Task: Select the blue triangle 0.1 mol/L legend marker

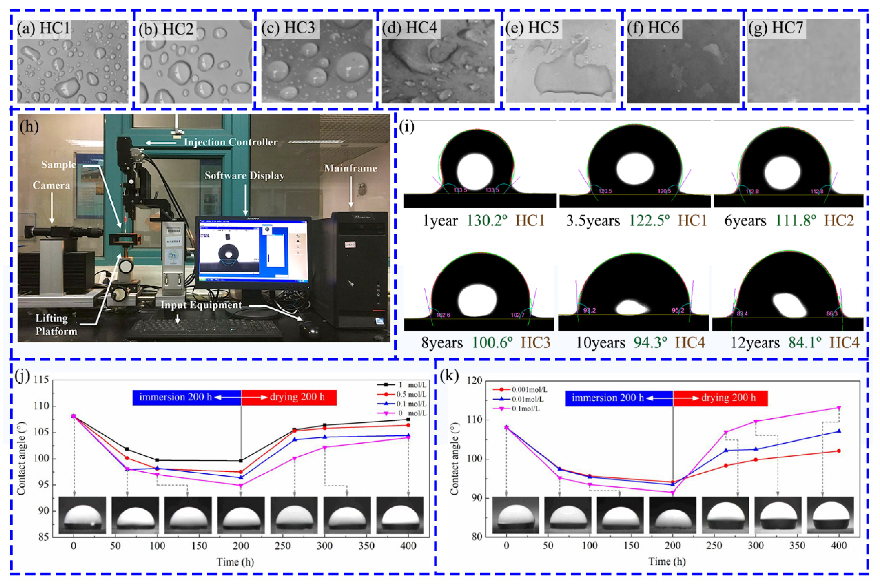Action: 386,404
